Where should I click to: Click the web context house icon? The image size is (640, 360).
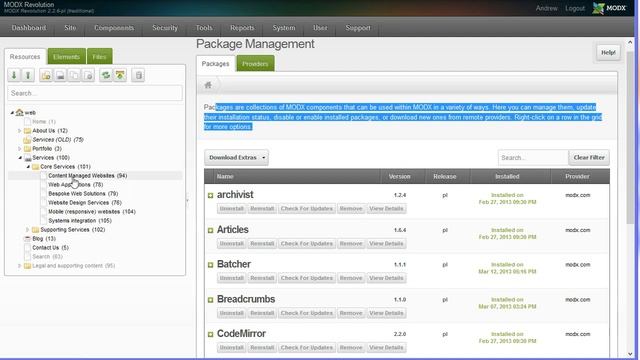19,112
